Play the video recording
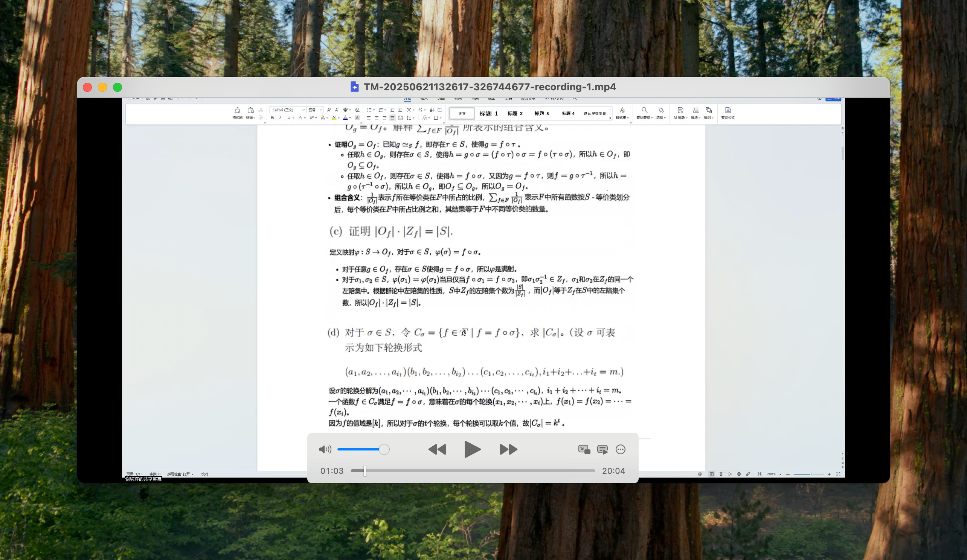The width and height of the screenshot is (967, 560). 472,449
